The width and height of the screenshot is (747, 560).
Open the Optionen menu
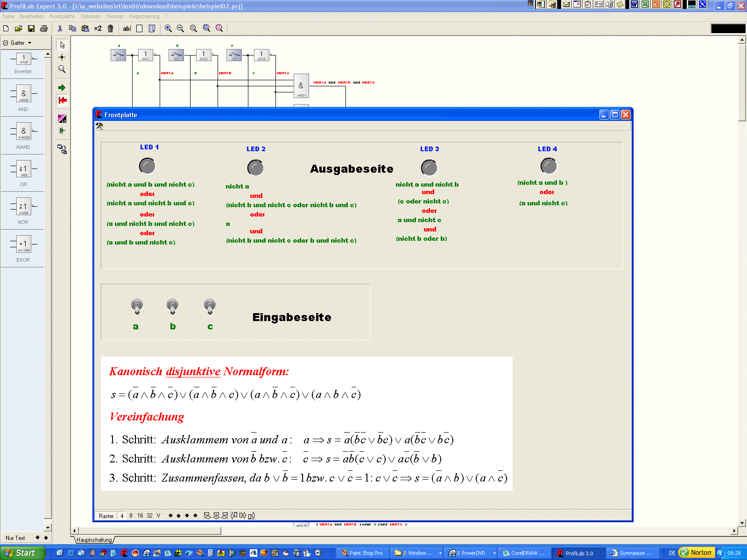click(91, 16)
